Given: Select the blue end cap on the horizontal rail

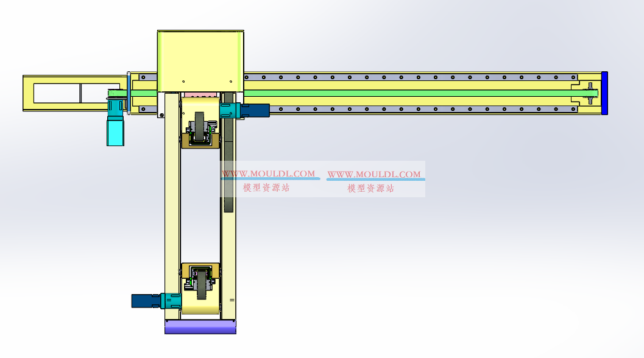Looking at the screenshot, I should coord(604,93).
